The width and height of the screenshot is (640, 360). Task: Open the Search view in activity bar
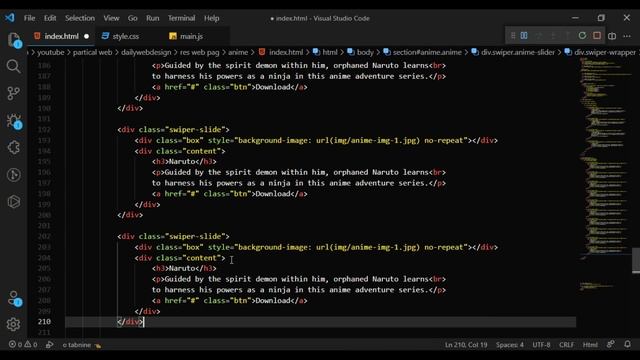coord(13,66)
